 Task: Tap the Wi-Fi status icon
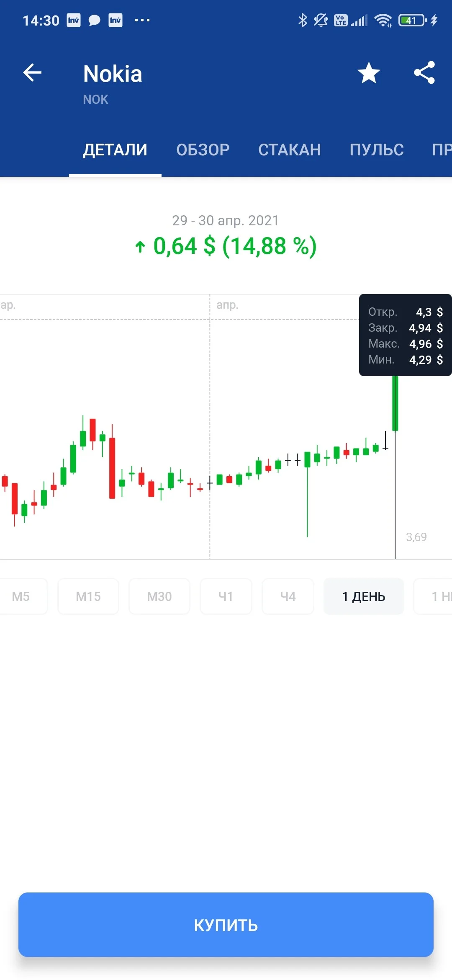pos(383,20)
